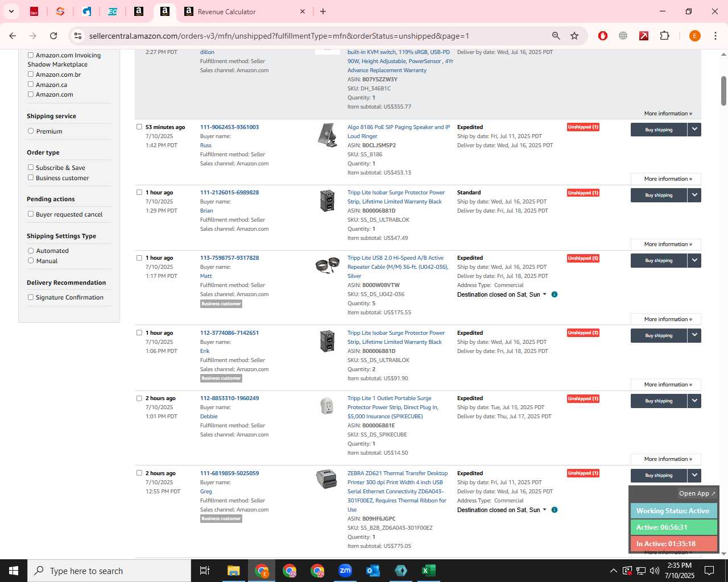This screenshot has width=728, height=582.
Task: Open the Windows Start menu
Action: pos(14,571)
